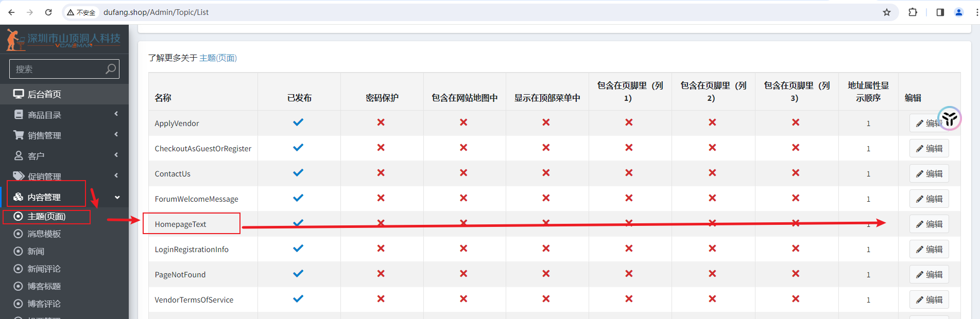Select 消息模板 in the sidebar submenu
The height and width of the screenshot is (319, 980).
tap(44, 234)
